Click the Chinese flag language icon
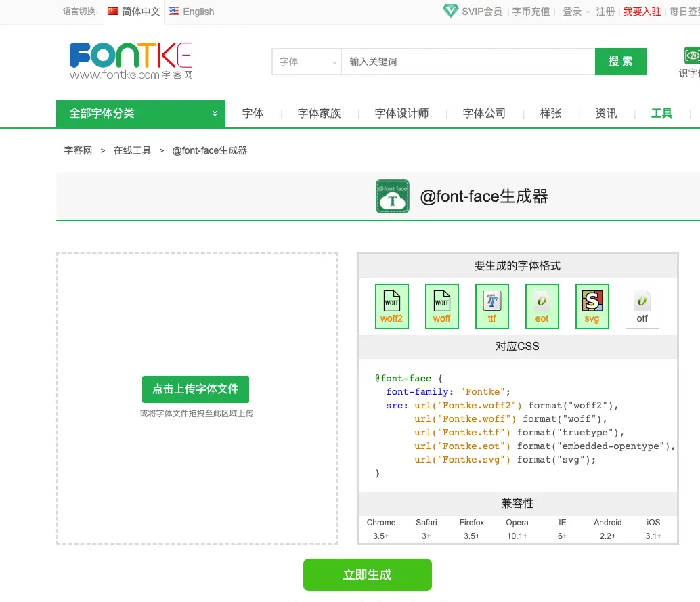Screen dimensions: 700x602 112,11
